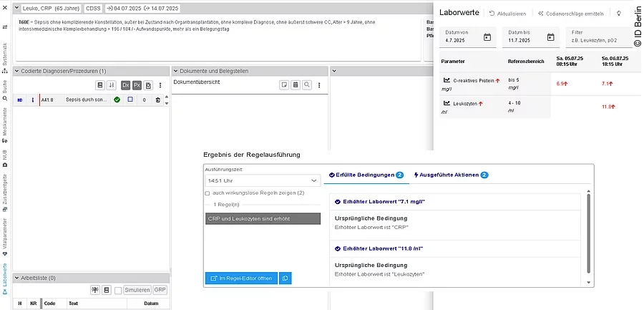The height and width of the screenshot is (310, 644).
Task: Collapse the Codierte Diagnosen/Prozeduren panel
Action: [x=17, y=71]
